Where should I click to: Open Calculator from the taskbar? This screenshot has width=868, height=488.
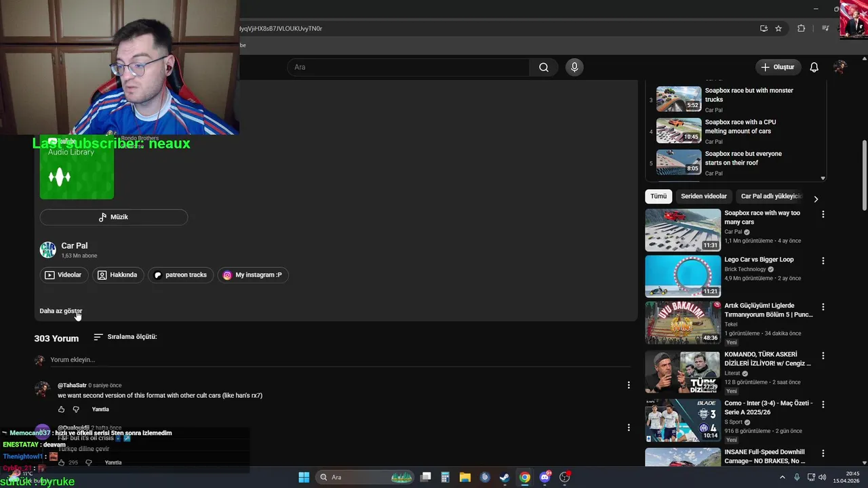point(446,477)
